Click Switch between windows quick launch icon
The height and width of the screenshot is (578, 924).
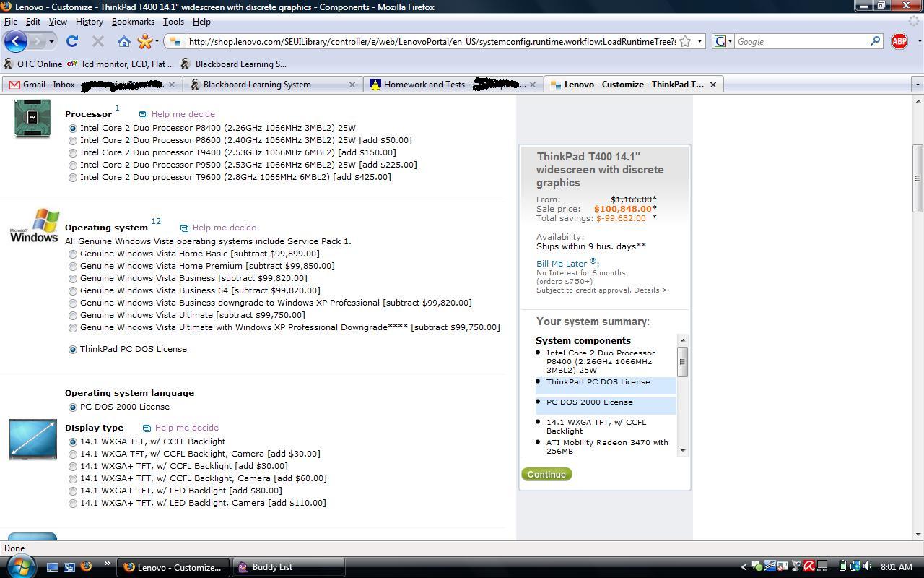69,567
